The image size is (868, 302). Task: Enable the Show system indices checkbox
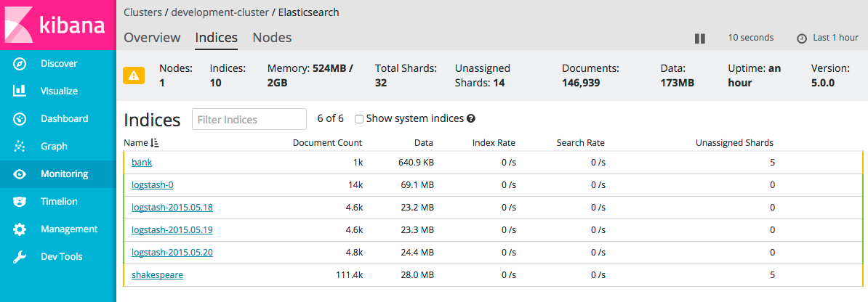[x=359, y=119]
